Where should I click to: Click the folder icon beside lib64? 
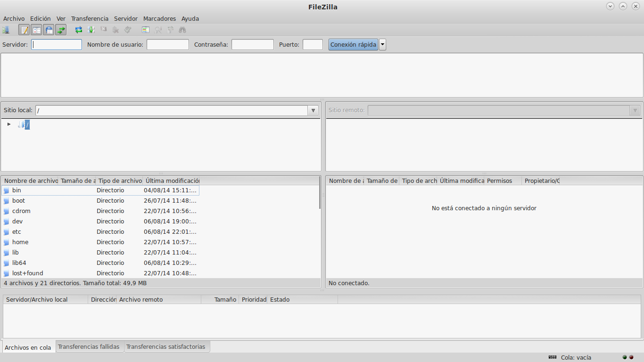7,263
